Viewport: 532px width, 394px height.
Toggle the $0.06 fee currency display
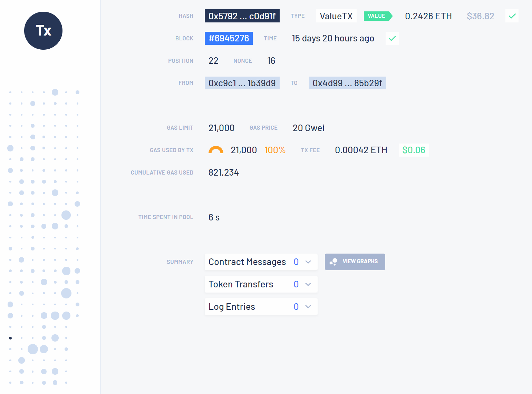(x=414, y=150)
